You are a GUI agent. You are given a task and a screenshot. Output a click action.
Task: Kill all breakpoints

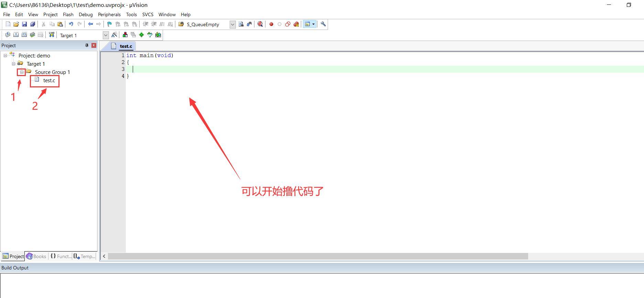coord(296,24)
